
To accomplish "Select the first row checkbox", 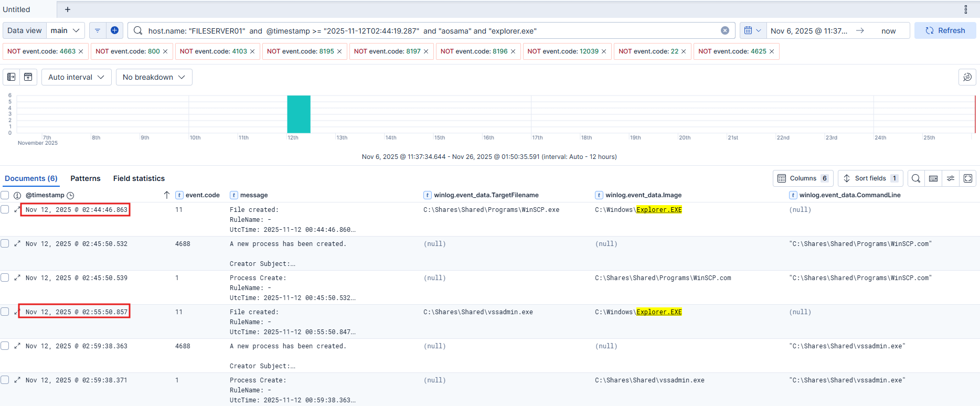I will 5,209.
